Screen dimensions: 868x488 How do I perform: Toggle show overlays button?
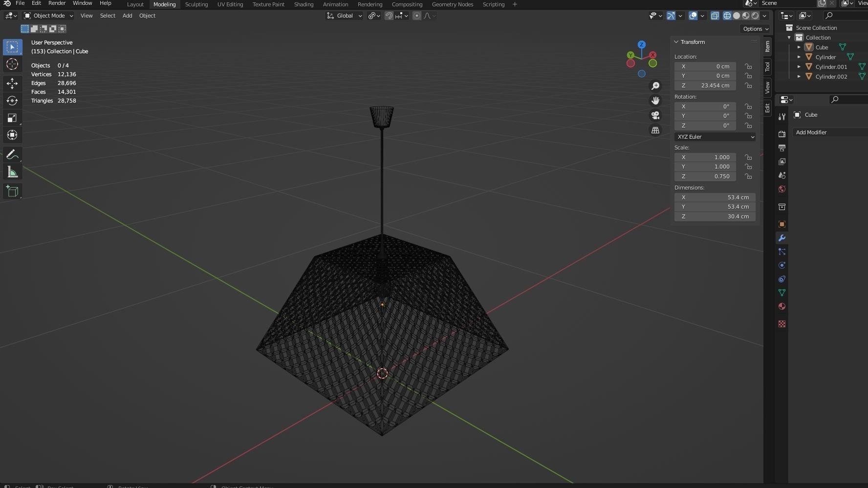click(x=693, y=16)
